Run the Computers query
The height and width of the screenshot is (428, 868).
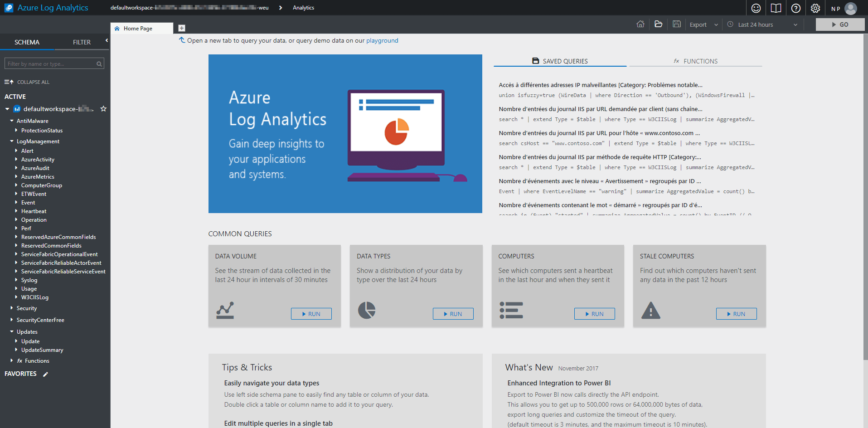pyautogui.click(x=595, y=314)
